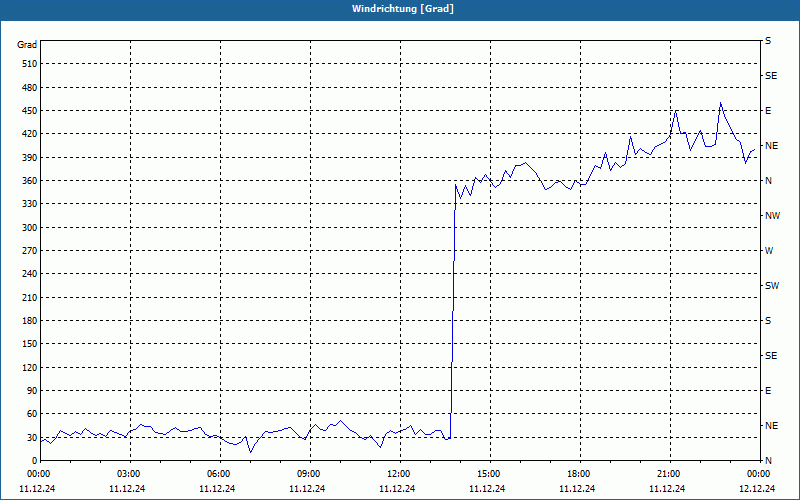Click the 510 y-axis value
The width and height of the screenshot is (800, 500).
tap(30, 64)
